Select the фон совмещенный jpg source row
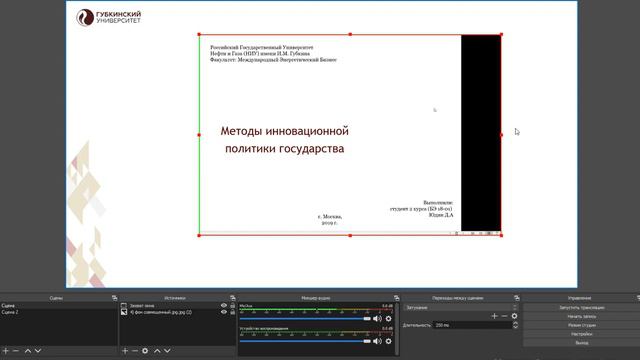The width and height of the screenshot is (640, 360). tap(178, 312)
